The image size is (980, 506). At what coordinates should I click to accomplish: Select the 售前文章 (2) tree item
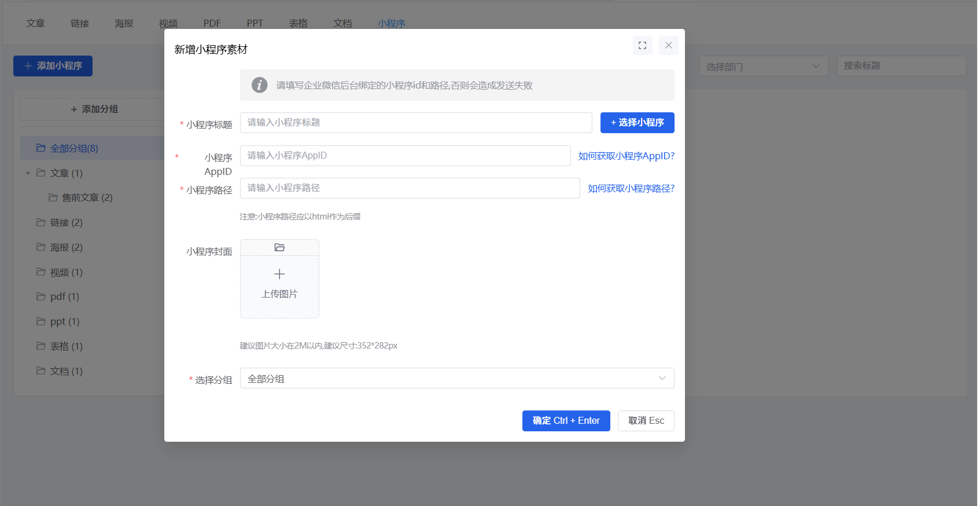[87, 197]
